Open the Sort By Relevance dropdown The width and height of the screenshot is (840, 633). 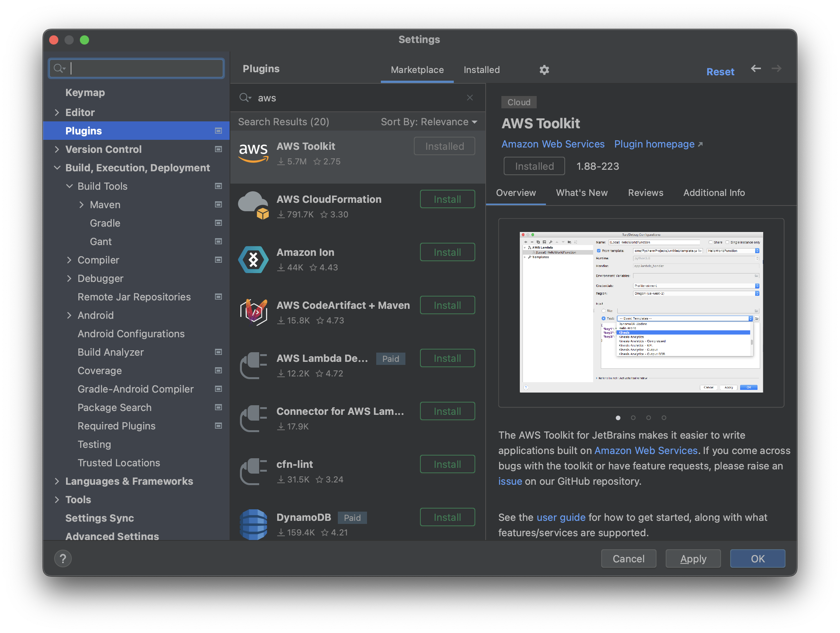(429, 122)
